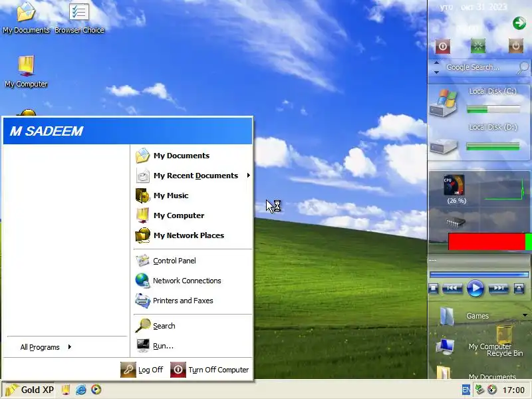Click Turn Off Computer button
532x399 pixels.
coord(209,370)
